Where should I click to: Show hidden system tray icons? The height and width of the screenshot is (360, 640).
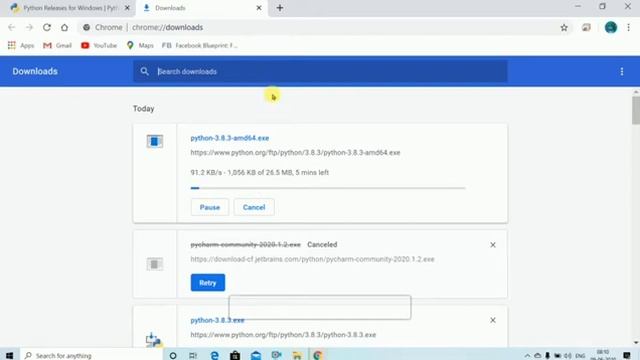(x=527, y=356)
